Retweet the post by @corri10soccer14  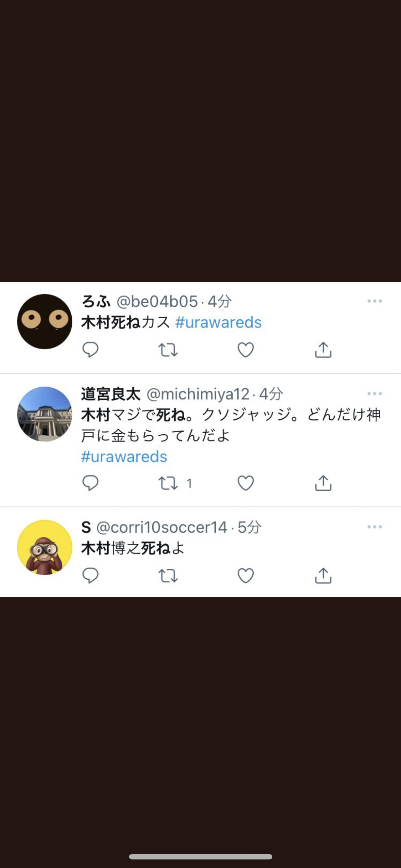click(x=168, y=575)
